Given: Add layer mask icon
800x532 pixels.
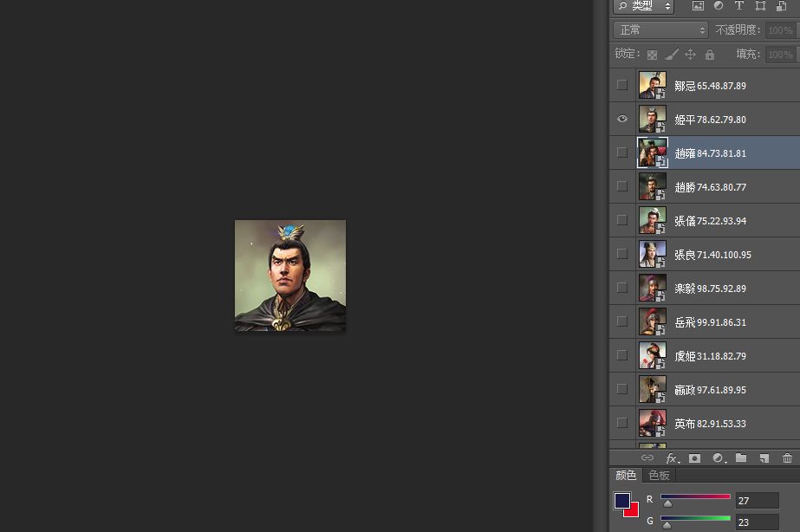Looking at the screenshot, I should click(x=694, y=458).
